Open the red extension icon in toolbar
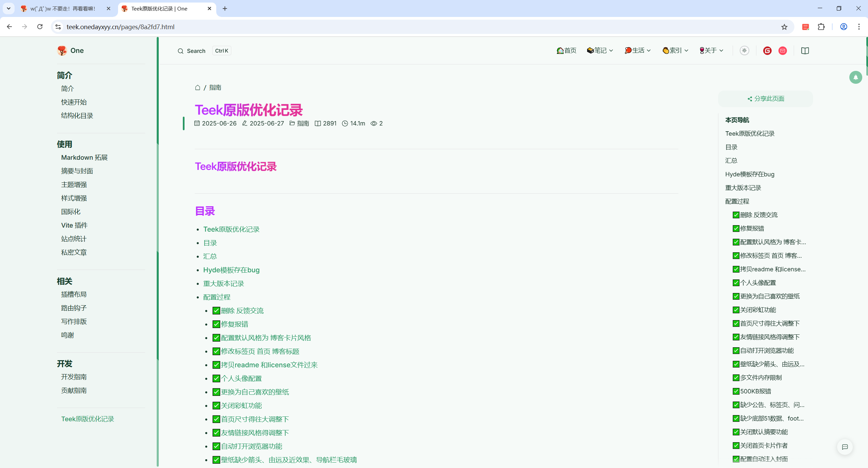Image resolution: width=868 pixels, height=468 pixels. (x=806, y=27)
